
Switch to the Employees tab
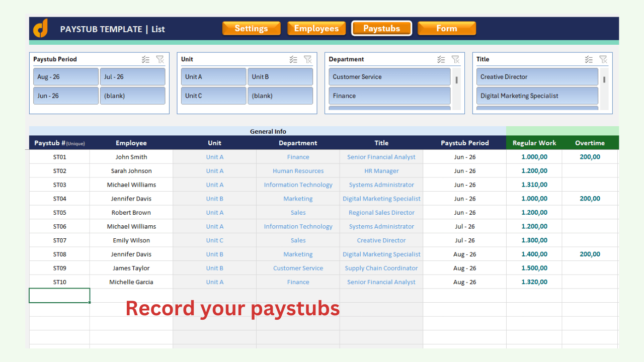point(316,28)
